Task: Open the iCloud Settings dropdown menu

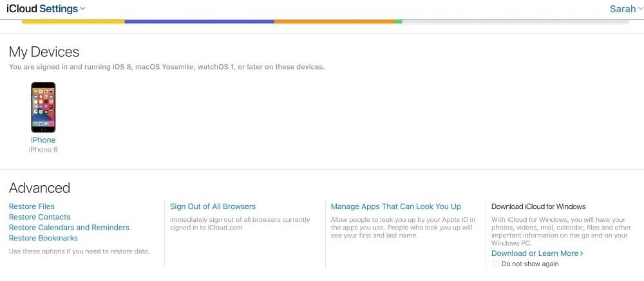Action: coord(83,9)
